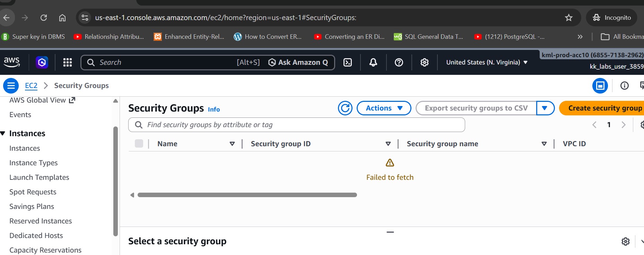Click Export security groups to CSV
Viewport: 644px width, 255px height.
click(476, 108)
